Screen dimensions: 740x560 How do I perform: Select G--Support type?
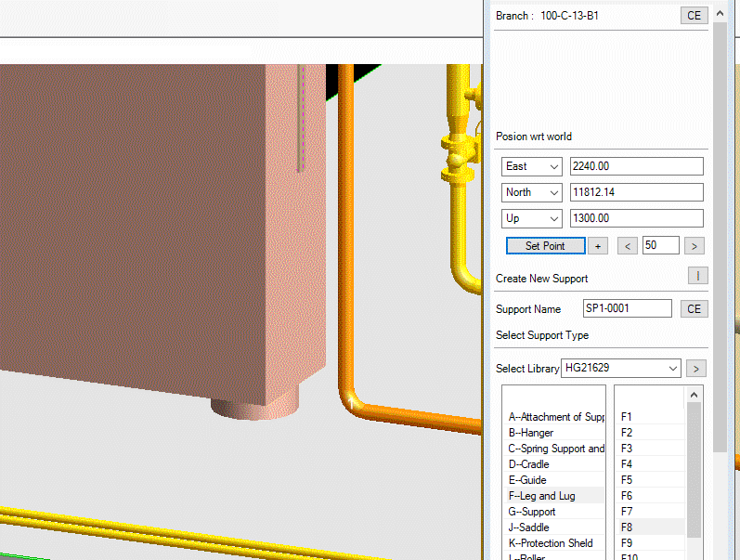point(555,512)
